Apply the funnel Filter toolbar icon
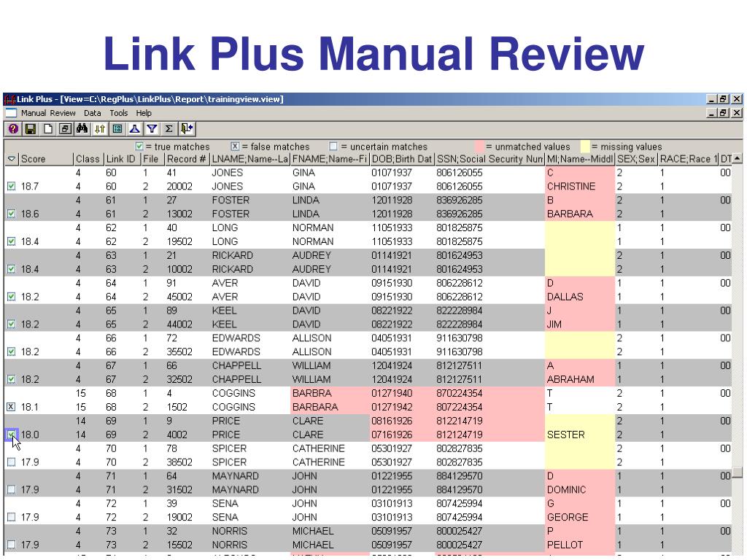Viewport: 747px width, 560px height. click(152, 129)
